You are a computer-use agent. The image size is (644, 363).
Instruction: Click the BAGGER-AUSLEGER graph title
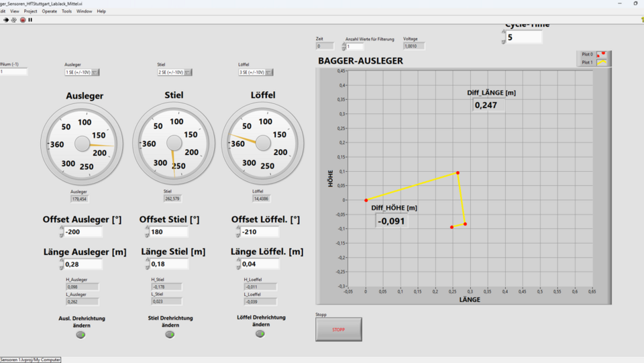[360, 61]
